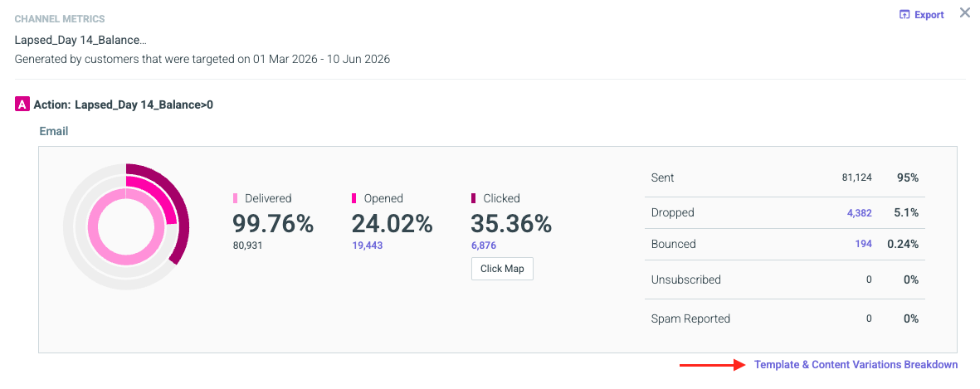Click the Export icon

904,15
